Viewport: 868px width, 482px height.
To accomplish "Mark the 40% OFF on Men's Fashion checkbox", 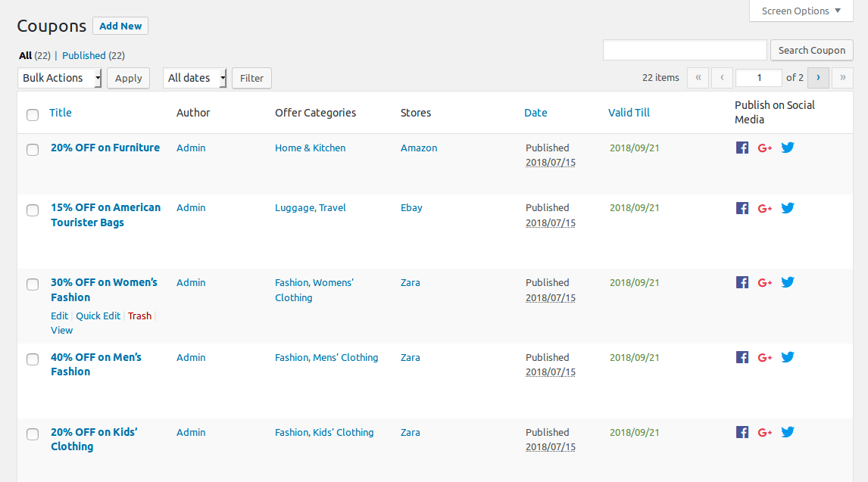I will [33, 359].
